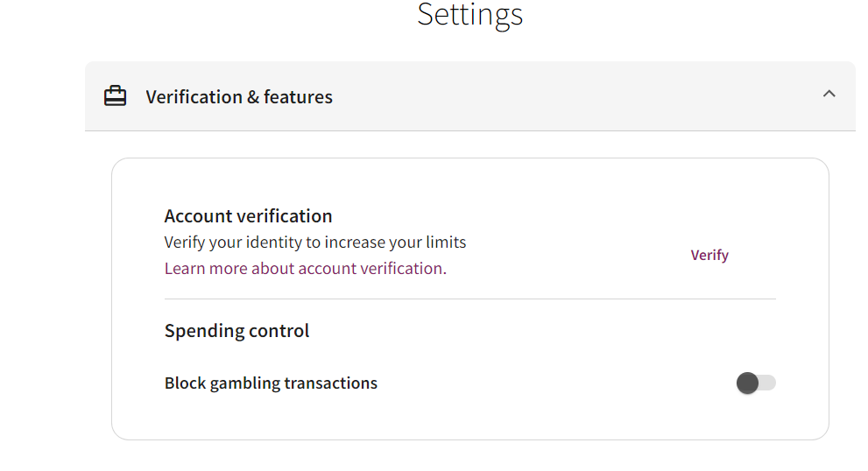
Task: Follow the purple account verification help link
Action: click(305, 269)
